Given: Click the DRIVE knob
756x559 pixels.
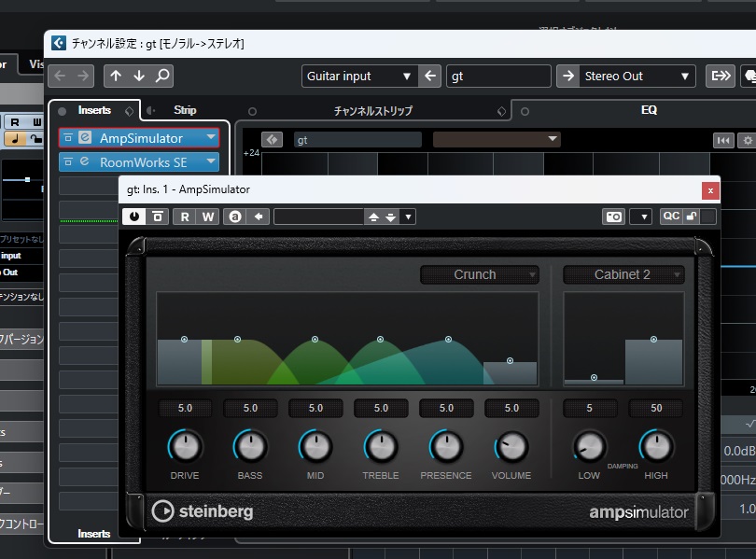Looking at the screenshot, I should [185, 446].
